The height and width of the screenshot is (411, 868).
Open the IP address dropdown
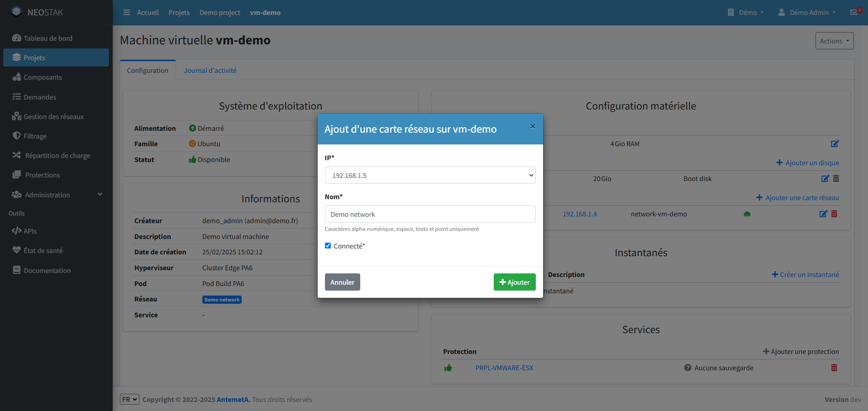coord(429,175)
